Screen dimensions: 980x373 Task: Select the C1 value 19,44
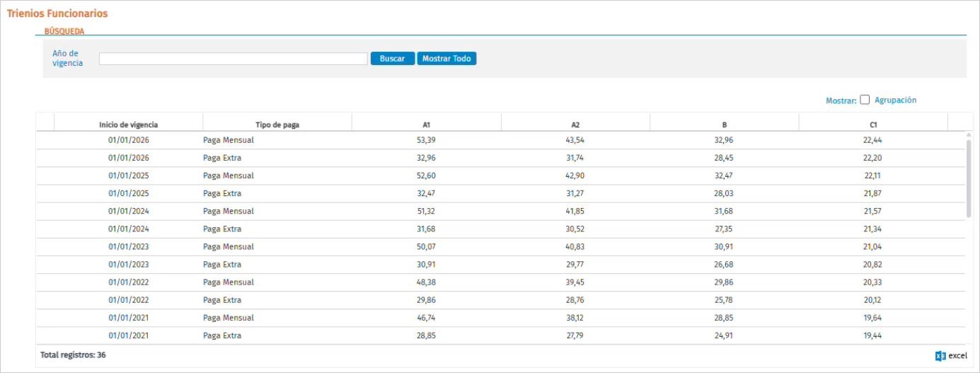point(872,335)
